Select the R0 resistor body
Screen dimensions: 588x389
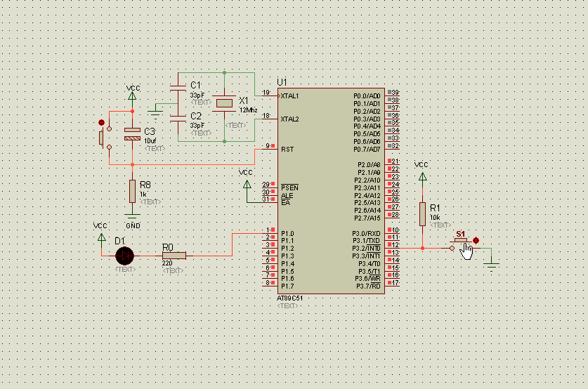(x=174, y=256)
